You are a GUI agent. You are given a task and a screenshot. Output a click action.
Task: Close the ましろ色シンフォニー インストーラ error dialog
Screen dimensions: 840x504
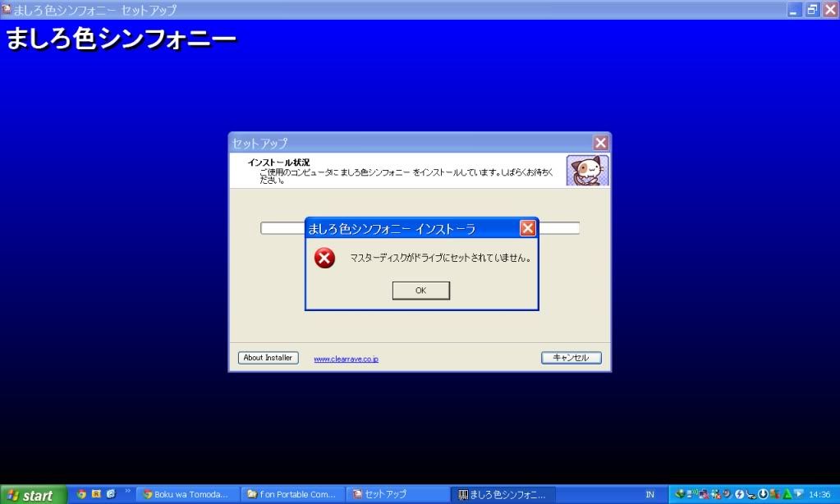pyautogui.click(x=528, y=228)
